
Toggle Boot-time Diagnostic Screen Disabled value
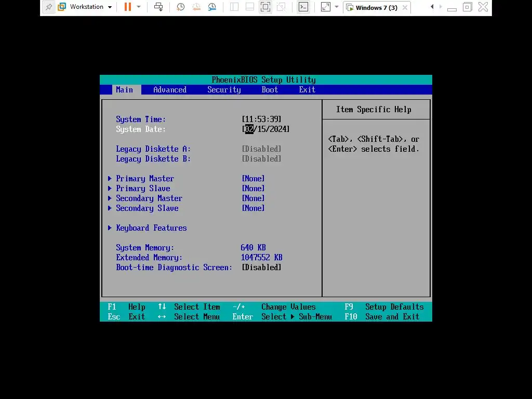point(261,267)
